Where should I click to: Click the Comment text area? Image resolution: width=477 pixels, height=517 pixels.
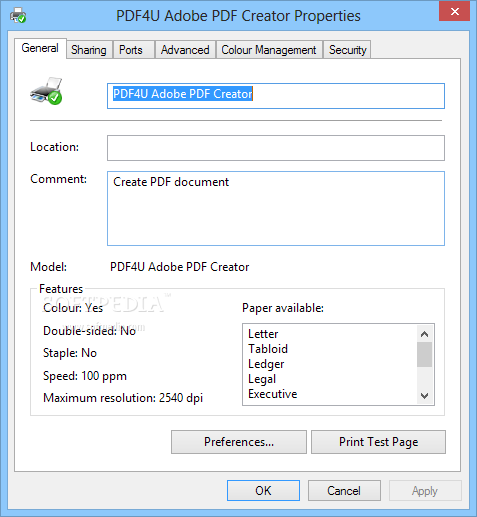(x=276, y=209)
